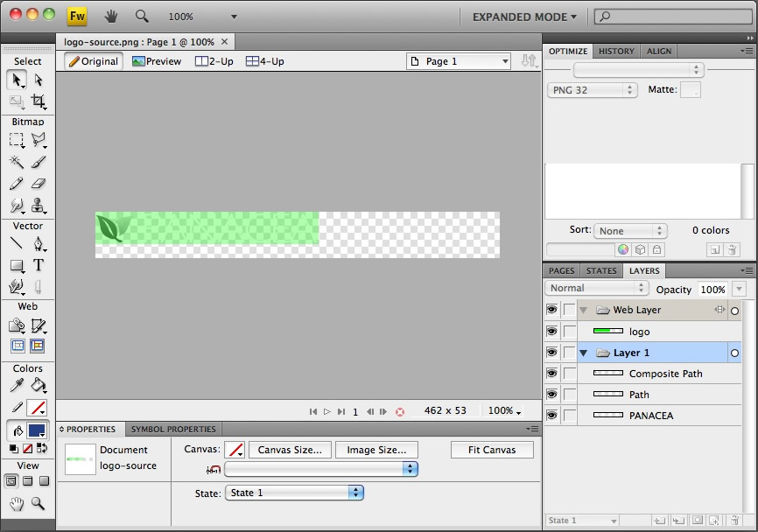The height and width of the screenshot is (532, 758).
Task: Select the Pointer tool
Action: pyautogui.click(x=17, y=80)
